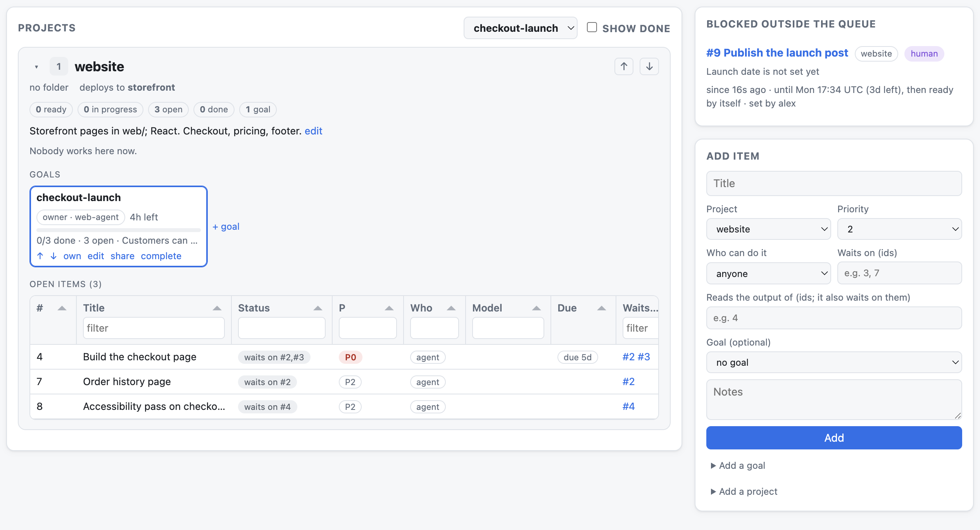Select the Order history page row title
980x530 pixels.
tap(127, 382)
